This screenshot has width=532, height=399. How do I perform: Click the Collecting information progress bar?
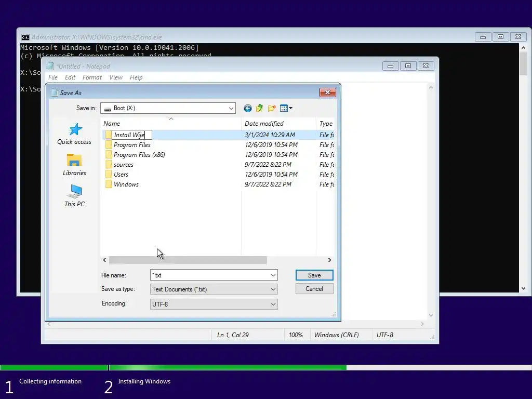(x=54, y=367)
